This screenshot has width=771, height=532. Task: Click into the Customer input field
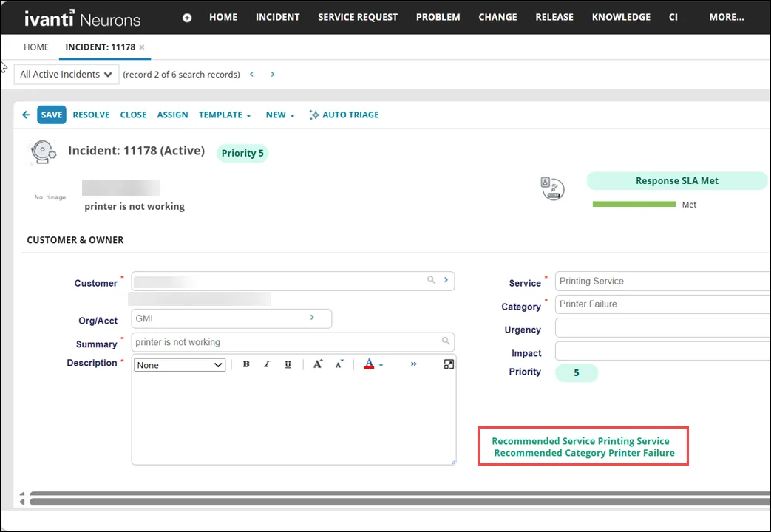coord(293,282)
